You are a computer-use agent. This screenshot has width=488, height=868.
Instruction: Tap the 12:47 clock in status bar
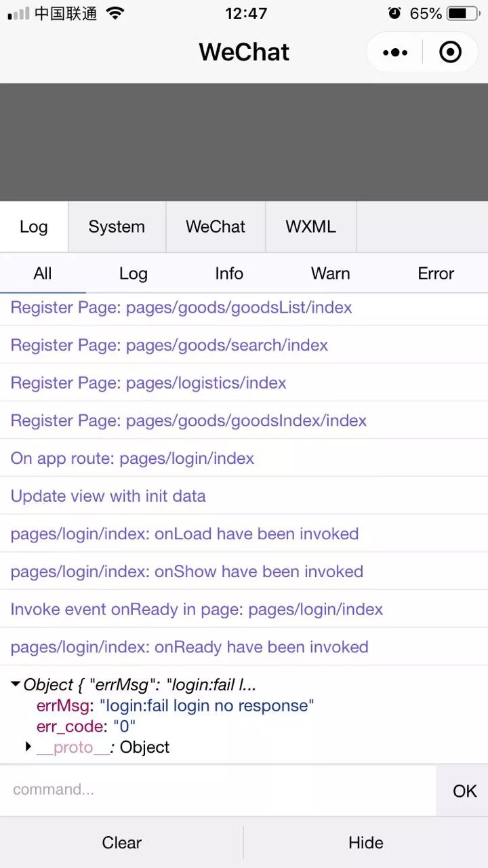coord(246,13)
